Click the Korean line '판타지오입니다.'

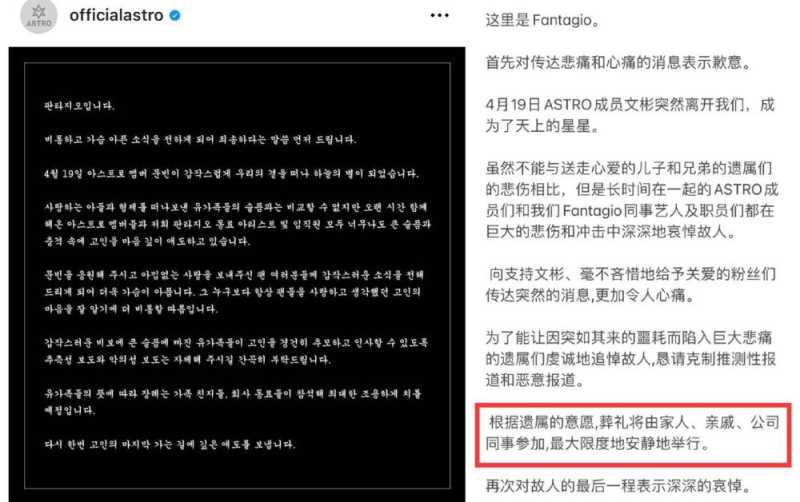79,106
